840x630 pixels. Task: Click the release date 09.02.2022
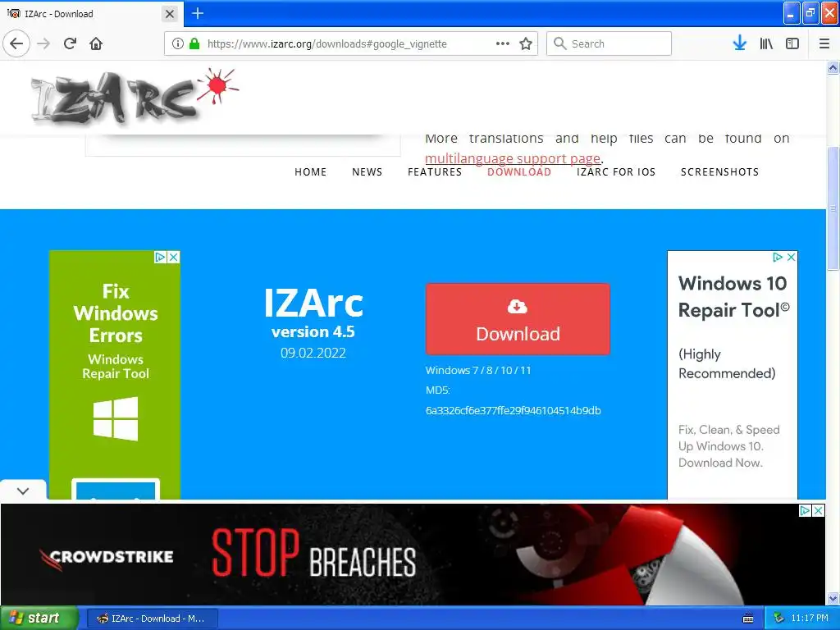[x=313, y=353]
